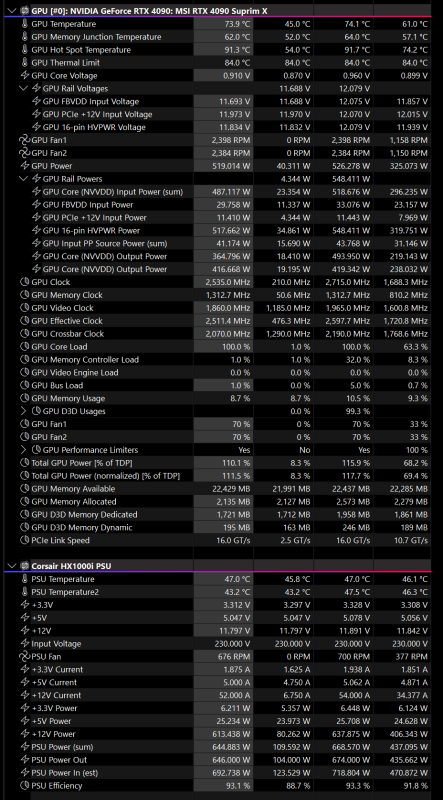Click the lightning icon beside GPU FBVDD Input Power

coord(36,205)
